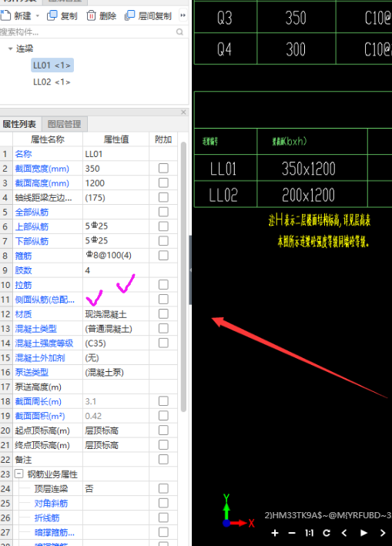
Task: Click the 新建 new component icon
Action: 5,15
